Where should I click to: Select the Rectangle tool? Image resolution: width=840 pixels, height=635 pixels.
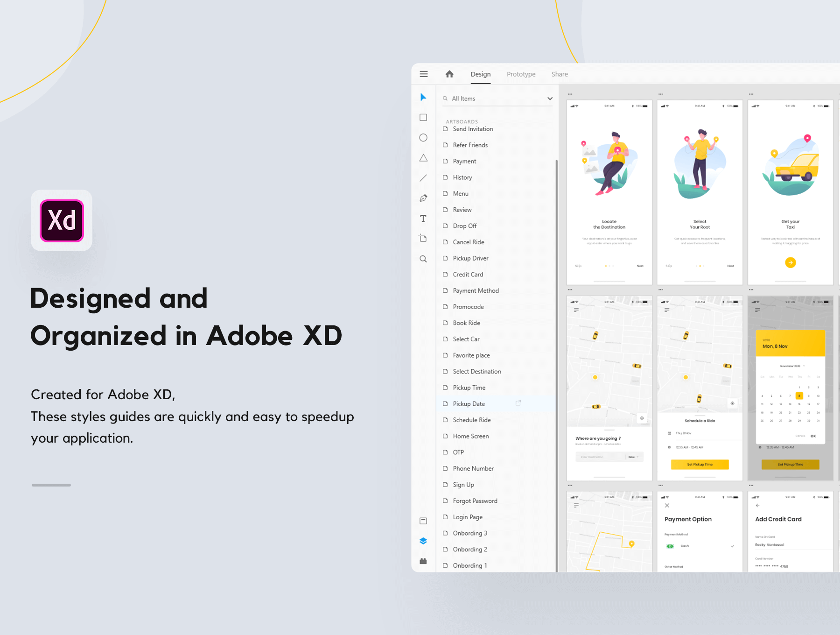tap(423, 118)
